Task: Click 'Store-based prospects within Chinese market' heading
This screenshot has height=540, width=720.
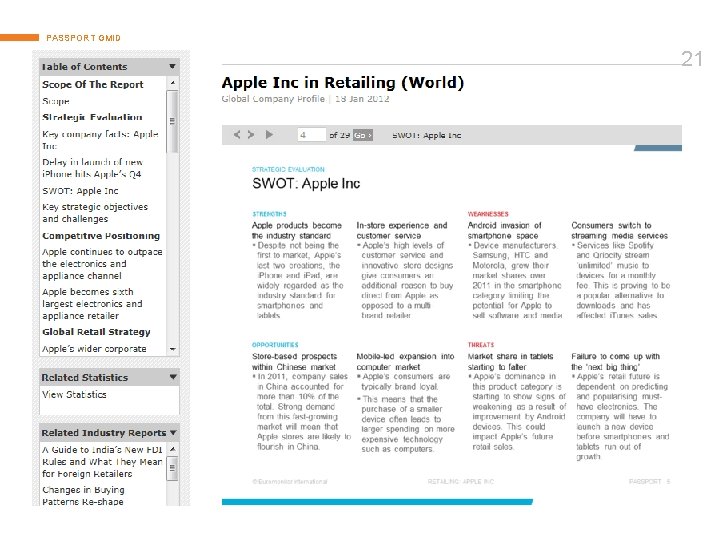Action: 294,362
